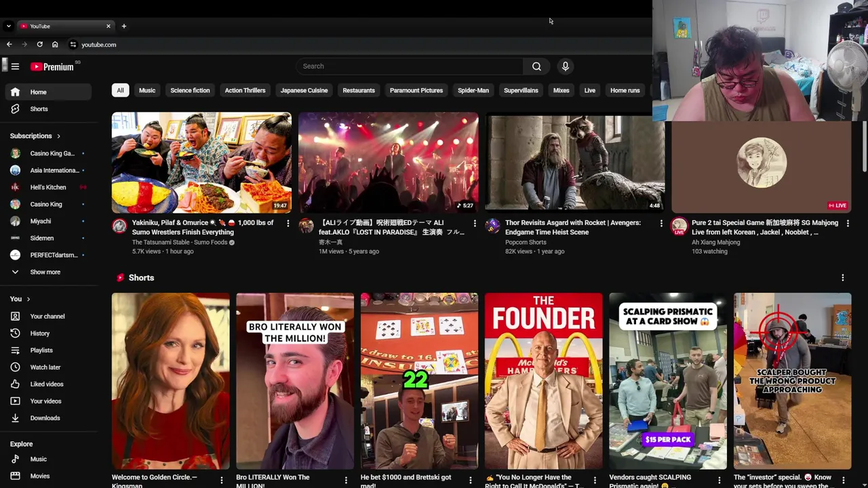Open options for Thor Revisits Asgard video
The width and height of the screenshot is (868, 488).
[661, 223]
